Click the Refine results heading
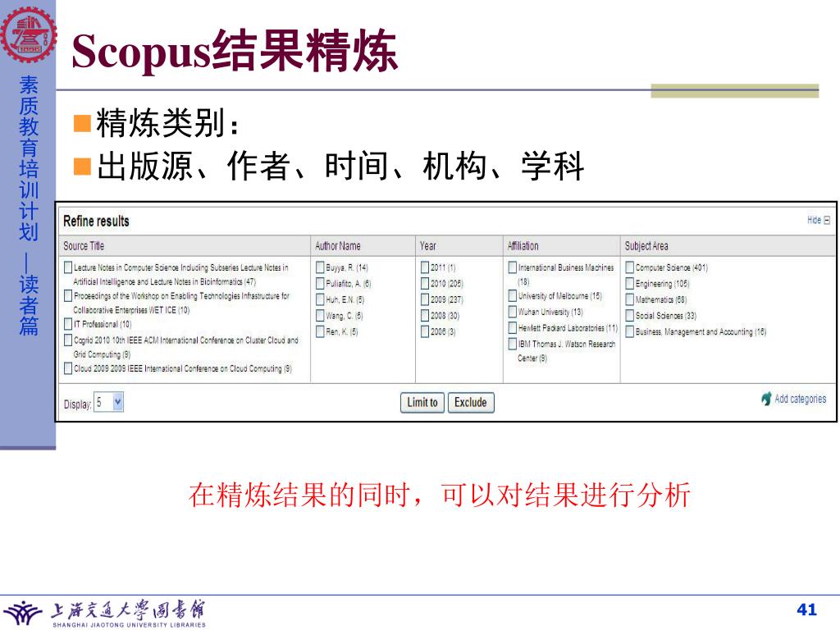Viewport: 840px width, 630px height. (x=97, y=221)
